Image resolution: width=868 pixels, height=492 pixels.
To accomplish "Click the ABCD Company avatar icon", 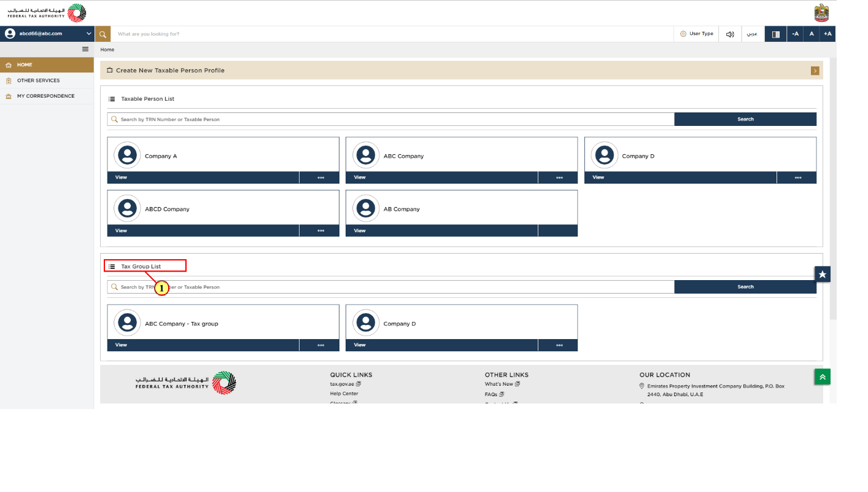I will click(x=127, y=208).
